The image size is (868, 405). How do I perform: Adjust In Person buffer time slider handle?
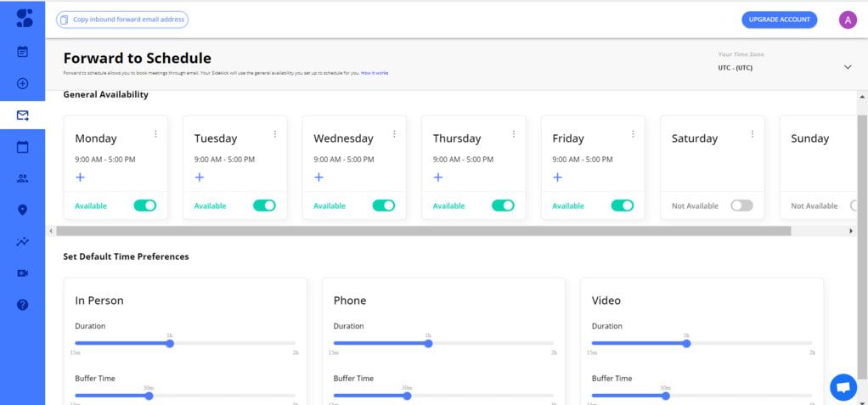tap(149, 396)
